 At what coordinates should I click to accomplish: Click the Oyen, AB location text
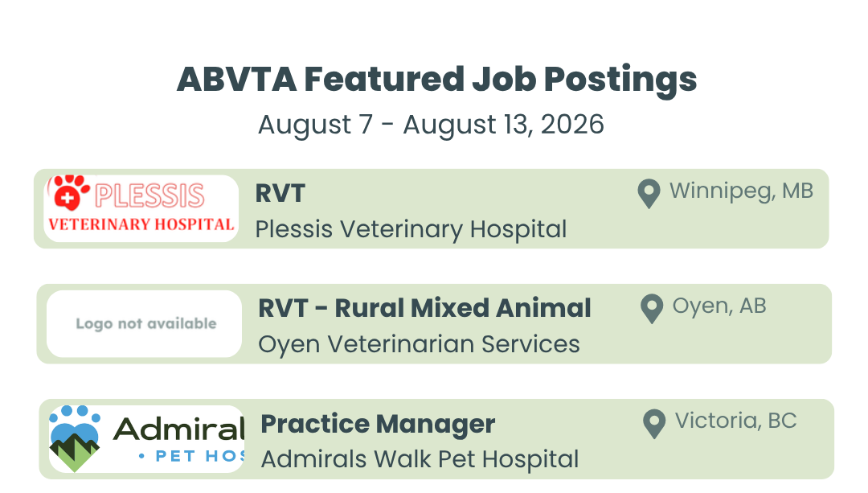[x=719, y=306]
